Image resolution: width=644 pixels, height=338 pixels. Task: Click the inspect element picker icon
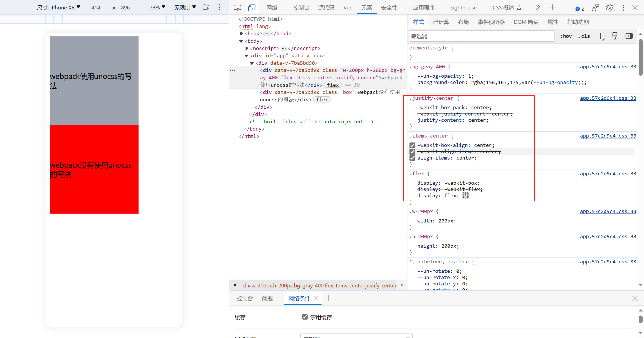coord(237,8)
